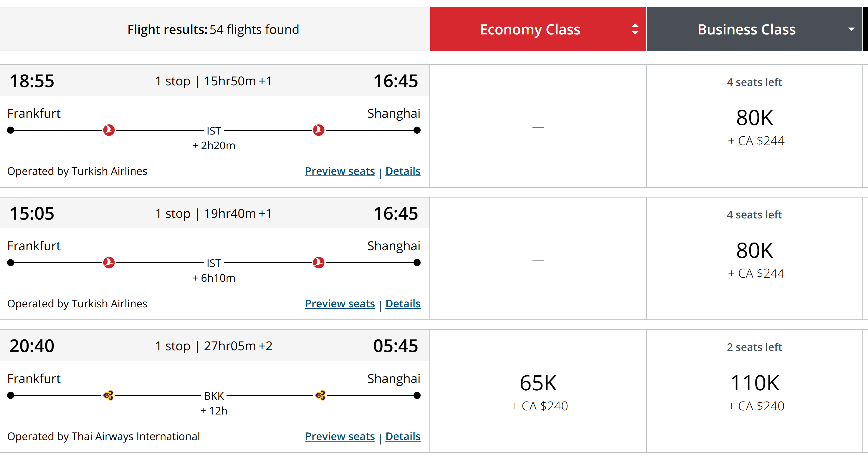The height and width of the screenshot is (461, 868).
Task: Click first Turkish Airlines logo on 18:55 flight
Action: point(109,130)
